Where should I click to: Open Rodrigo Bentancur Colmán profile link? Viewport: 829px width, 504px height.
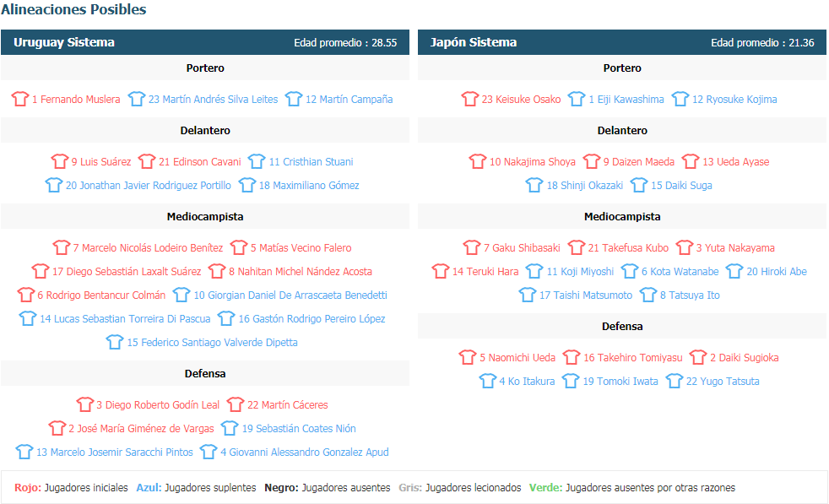[101, 295]
